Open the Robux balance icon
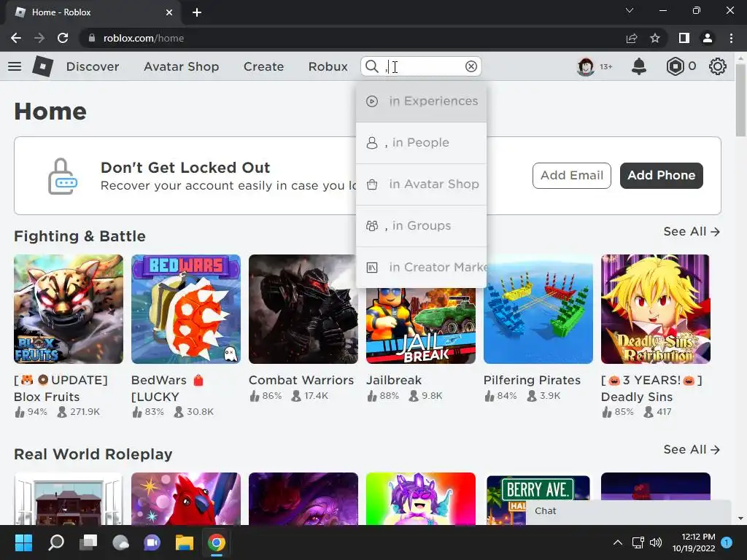 [x=675, y=66]
